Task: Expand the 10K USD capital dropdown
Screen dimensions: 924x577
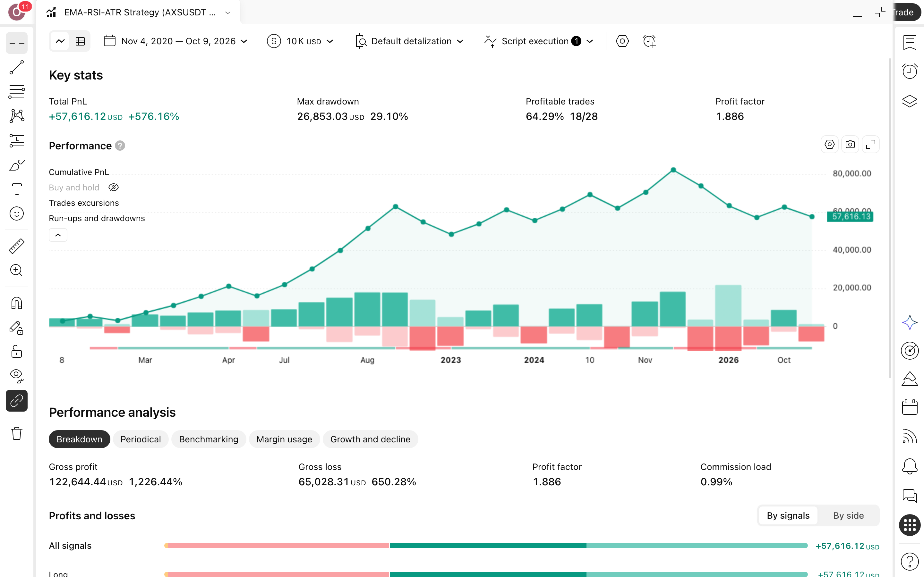Action: coord(301,41)
